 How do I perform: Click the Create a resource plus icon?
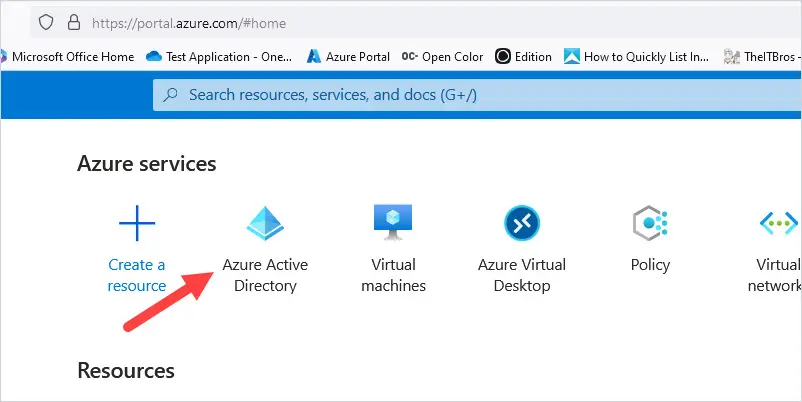[137, 223]
